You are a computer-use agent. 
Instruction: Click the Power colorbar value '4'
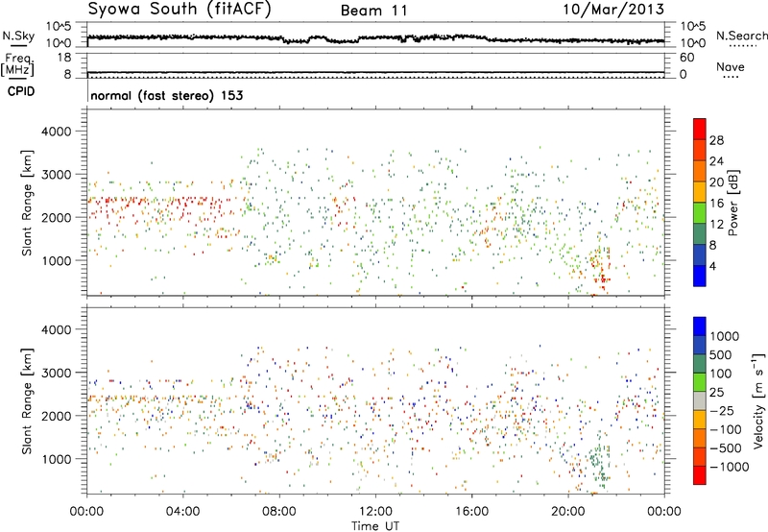[713, 266]
